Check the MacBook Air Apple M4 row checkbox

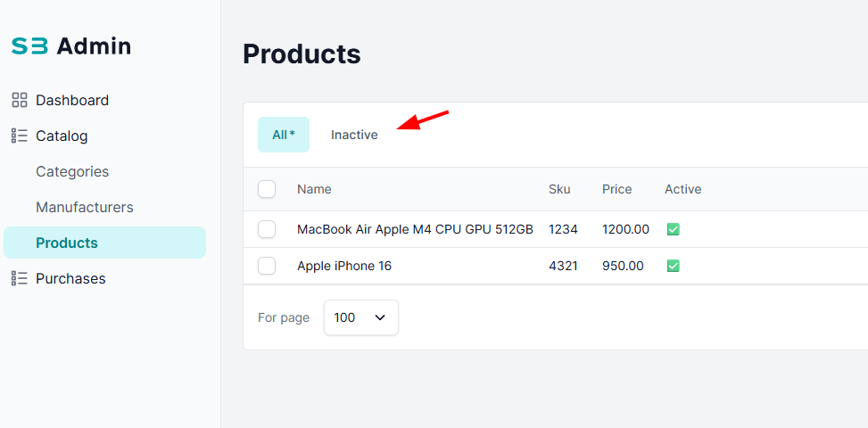coord(267,229)
